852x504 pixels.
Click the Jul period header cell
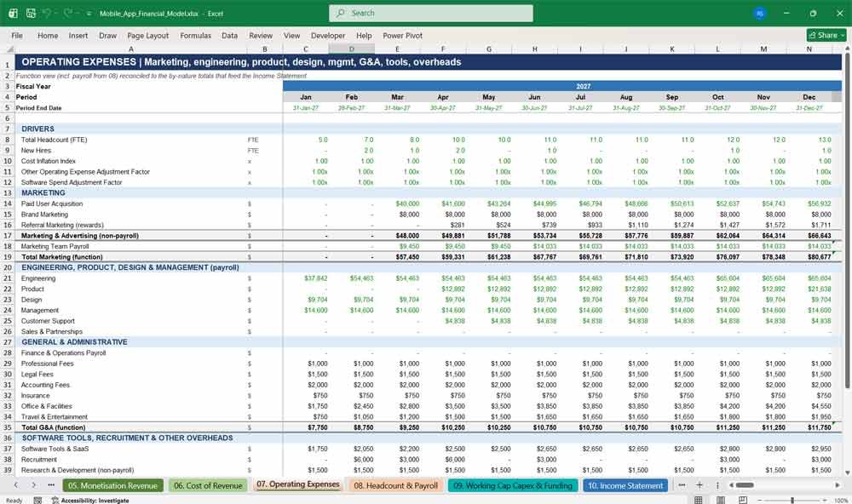tap(580, 97)
